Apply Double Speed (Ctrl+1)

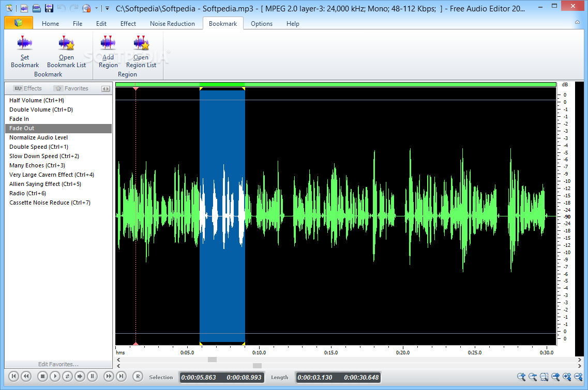tap(58, 147)
